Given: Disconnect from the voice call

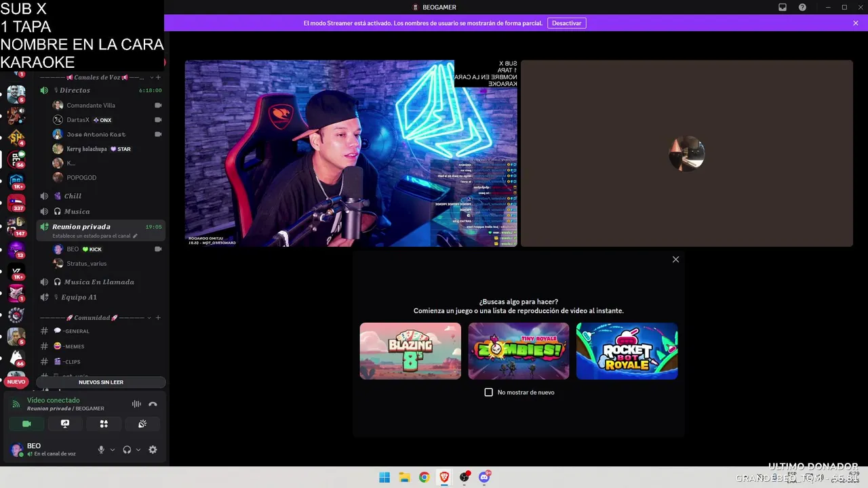Looking at the screenshot, I should coord(153,404).
